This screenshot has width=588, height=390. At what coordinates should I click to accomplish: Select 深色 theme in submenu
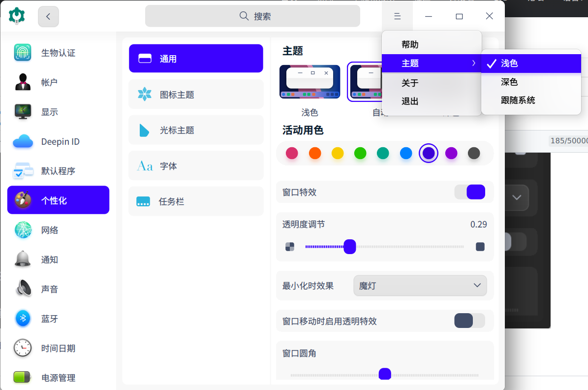tap(509, 82)
